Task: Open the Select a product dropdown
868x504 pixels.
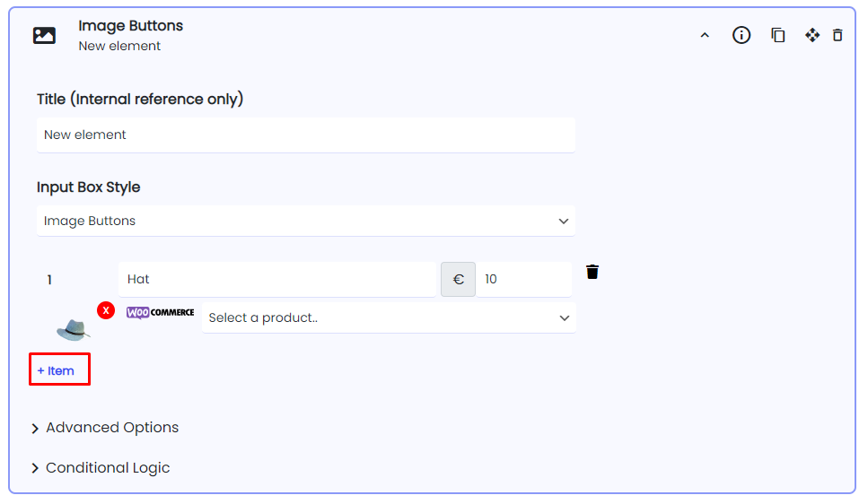Action: tap(389, 317)
